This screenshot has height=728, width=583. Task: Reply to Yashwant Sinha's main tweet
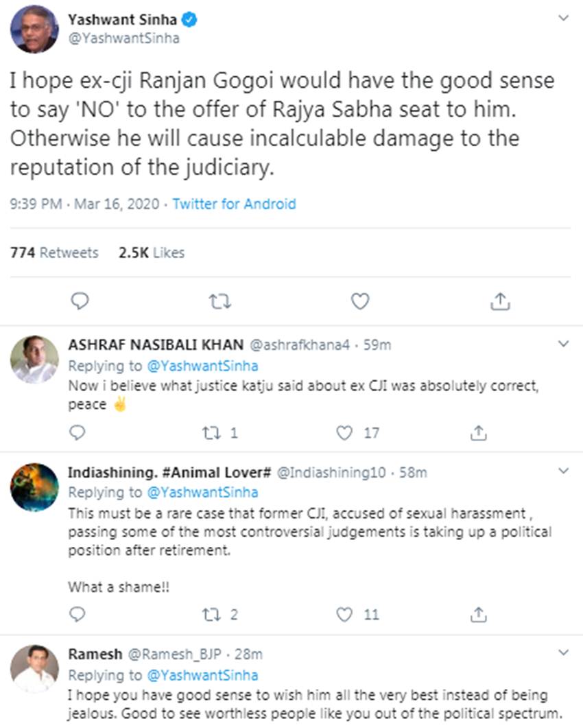click(80, 301)
